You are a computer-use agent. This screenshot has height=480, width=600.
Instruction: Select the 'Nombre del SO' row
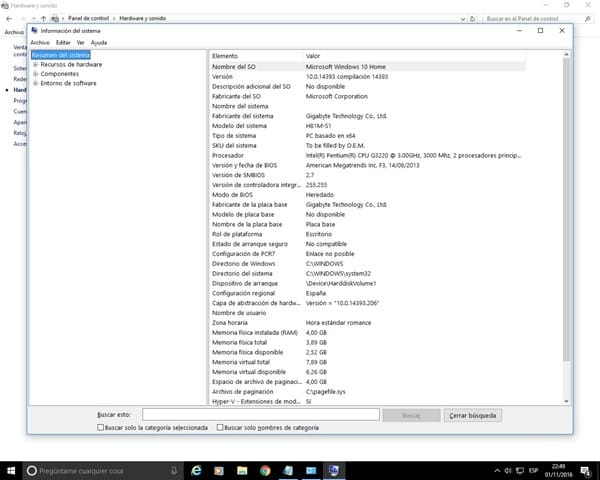point(367,67)
